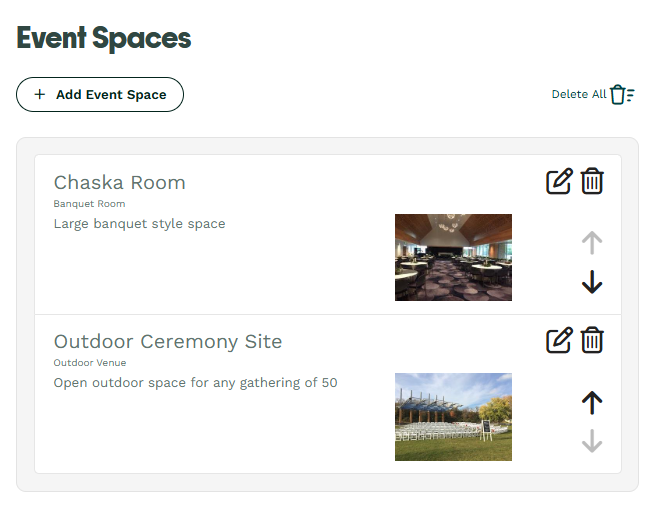Select the Outdoor Venue type label
This screenshot has width=650, height=515.
90,363
